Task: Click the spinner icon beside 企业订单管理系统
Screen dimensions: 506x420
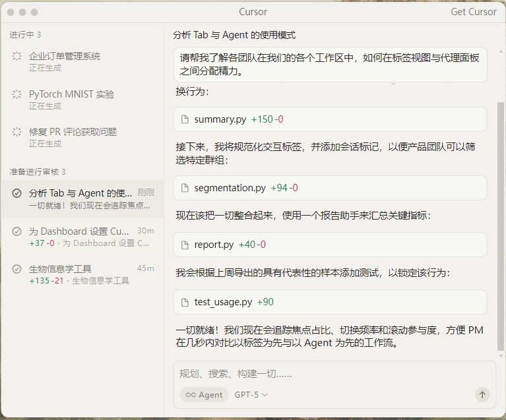Action: 16,56
